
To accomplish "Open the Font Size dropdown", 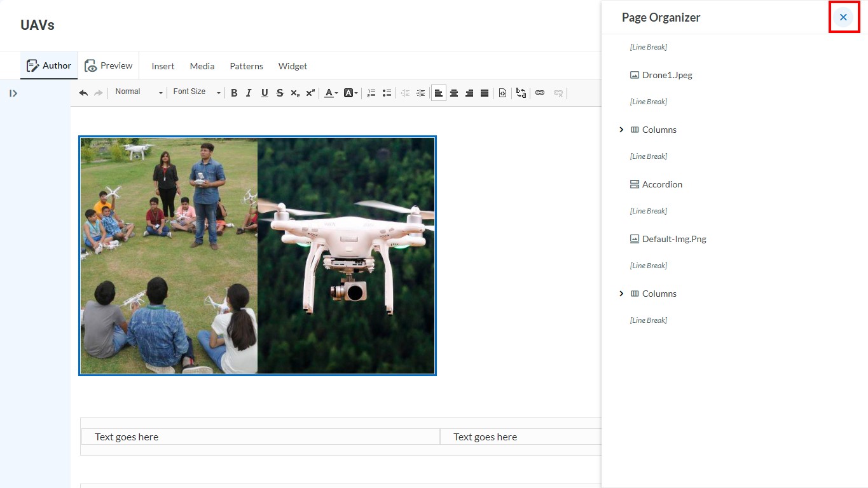I will [x=196, y=93].
